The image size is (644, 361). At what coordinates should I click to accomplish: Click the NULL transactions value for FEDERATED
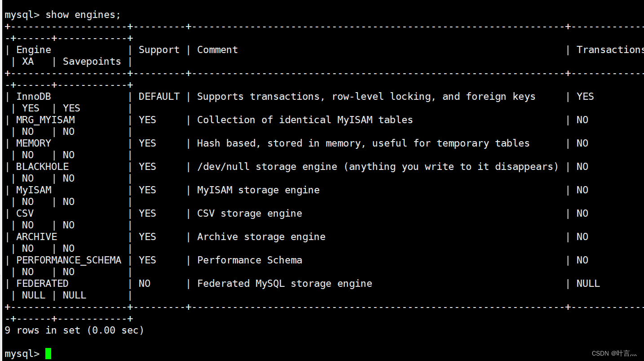tap(588, 284)
